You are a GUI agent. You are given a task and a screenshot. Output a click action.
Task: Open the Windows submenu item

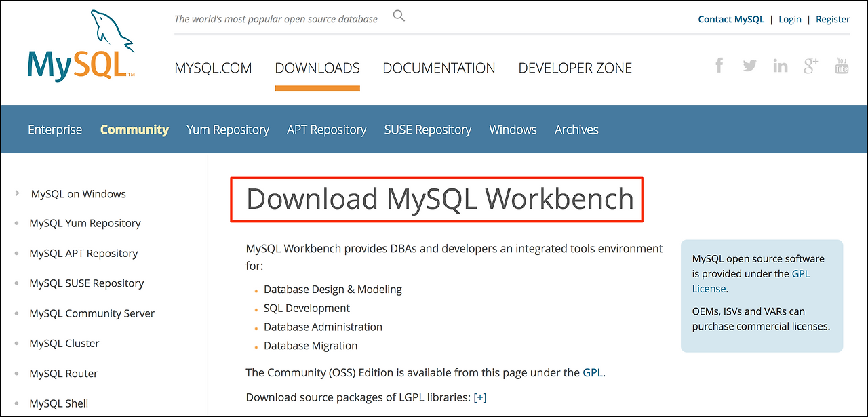click(513, 130)
